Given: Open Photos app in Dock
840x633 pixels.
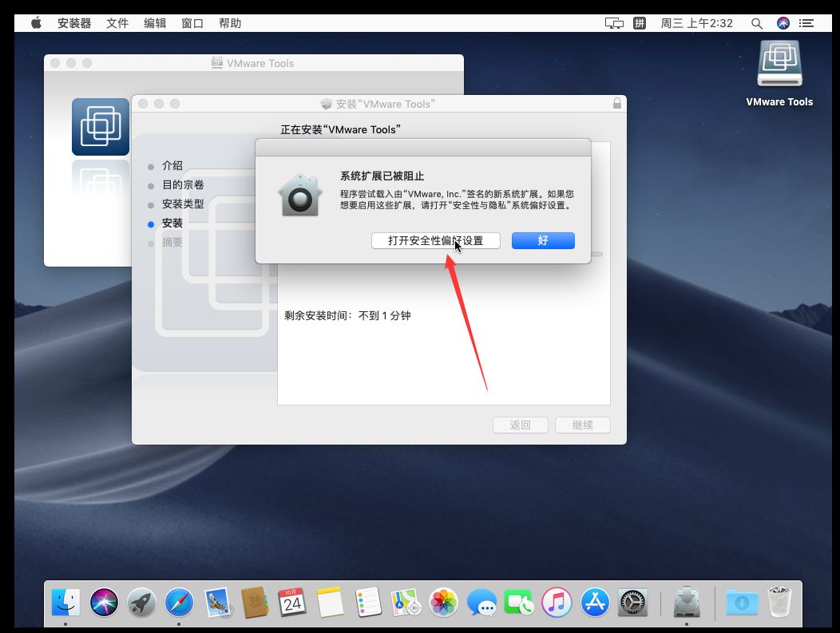Looking at the screenshot, I should (x=444, y=603).
